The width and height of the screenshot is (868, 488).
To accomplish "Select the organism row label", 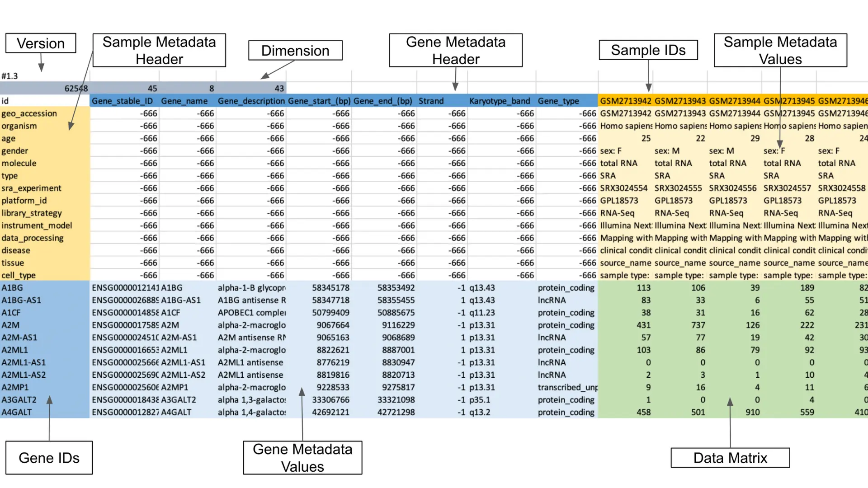I will [x=19, y=126].
